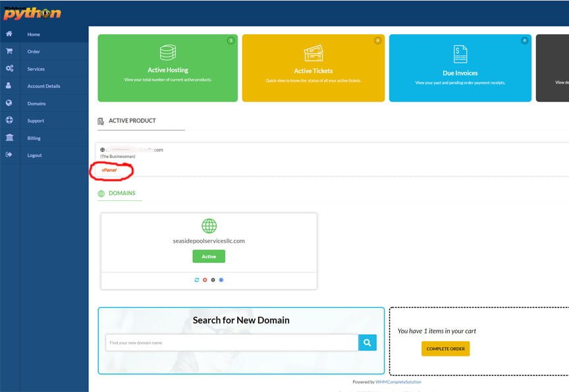This screenshot has width=569, height=392.
Task: Select Logout in the sidebar
Action: pyautogui.click(x=34, y=155)
